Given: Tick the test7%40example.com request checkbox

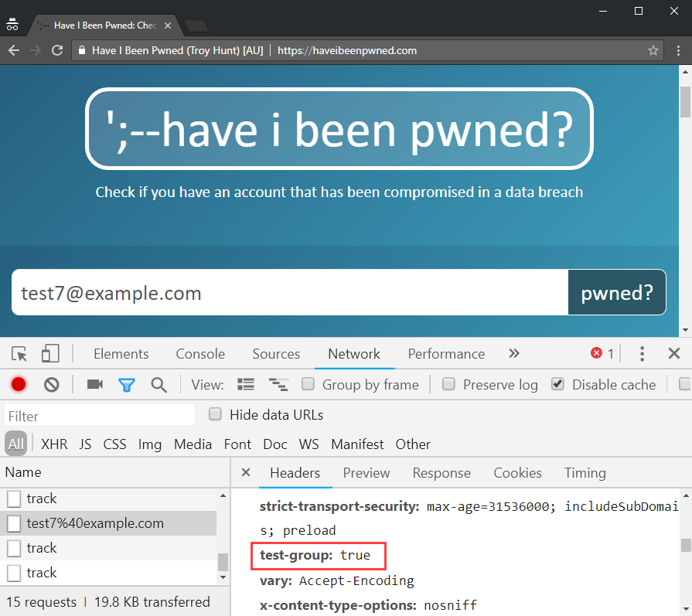Looking at the screenshot, I should pos(14,523).
